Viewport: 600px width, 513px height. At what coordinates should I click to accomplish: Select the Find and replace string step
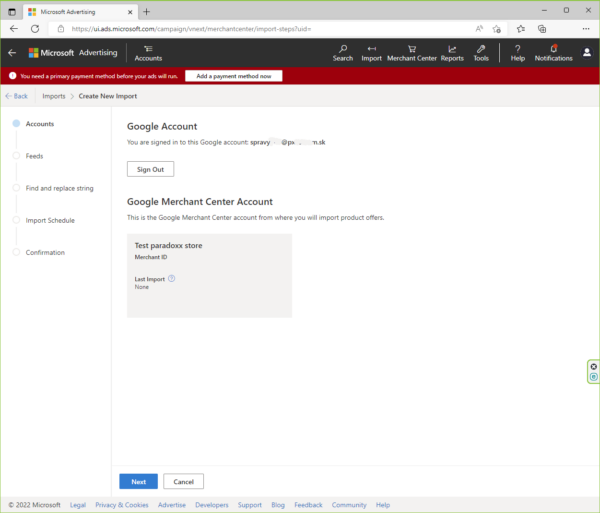(59, 188)
